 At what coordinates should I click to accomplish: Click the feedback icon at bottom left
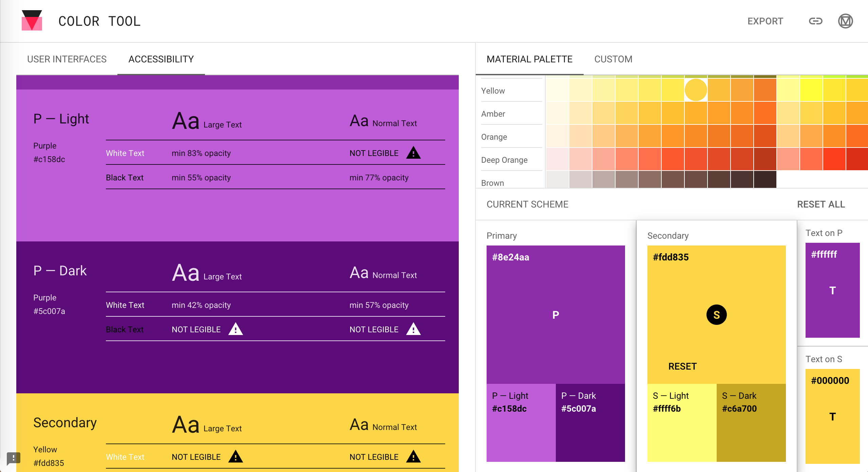13,458
